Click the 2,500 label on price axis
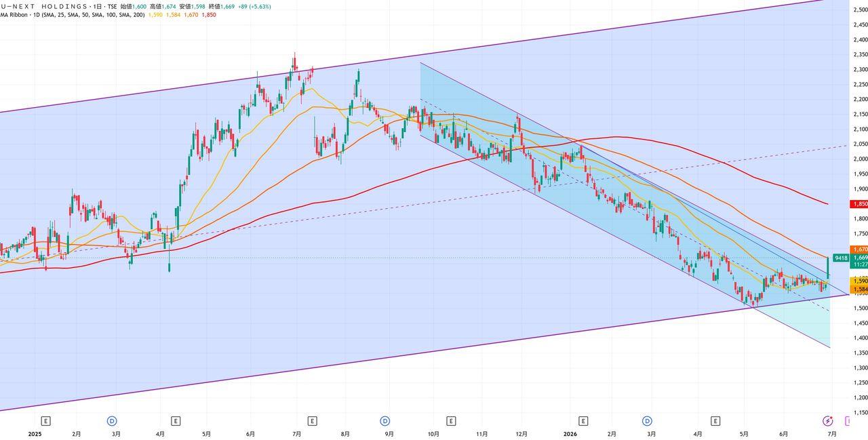Viewport: 868px width, 440px height. click(860, 9)
